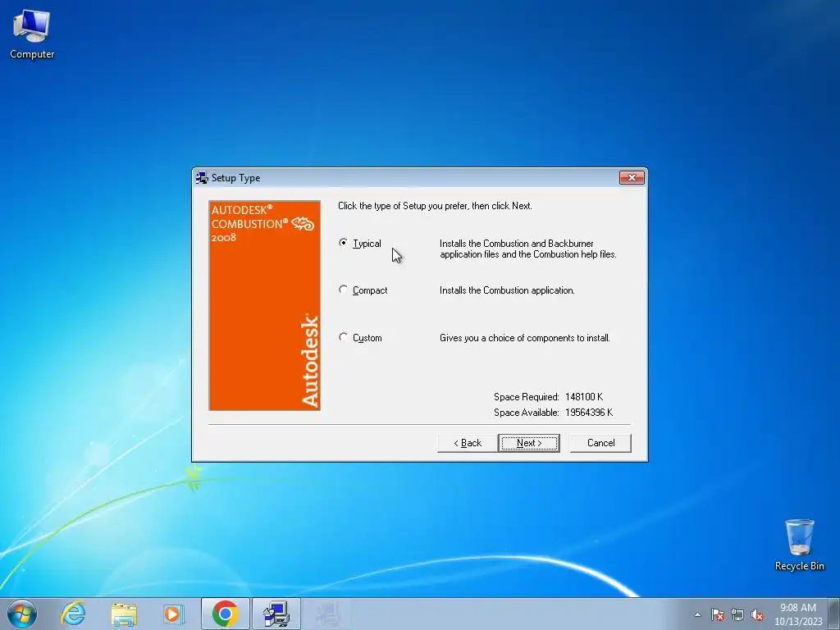Click the Space Available 19564396 K value
Image resolution: width=840 pixels, height=630 pixels.
click(589, 413)
